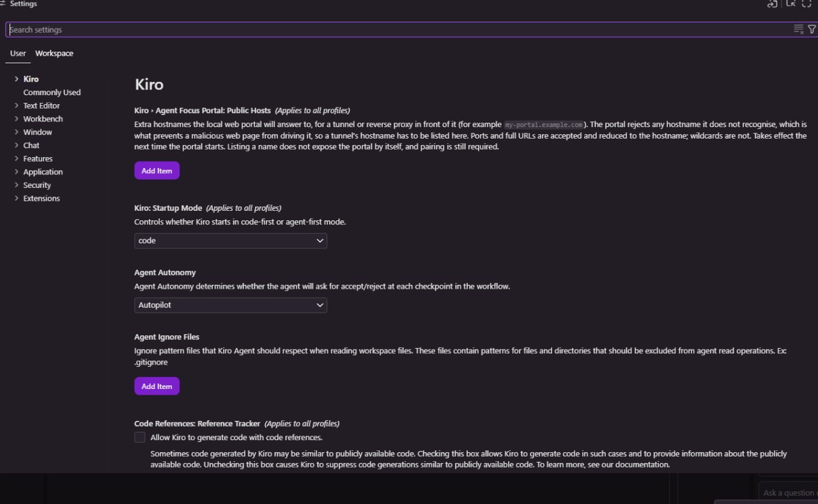The width and height of the screenshot is (818, 504).
Task: Open Settings JSON file icon
Action: [772, 3]
